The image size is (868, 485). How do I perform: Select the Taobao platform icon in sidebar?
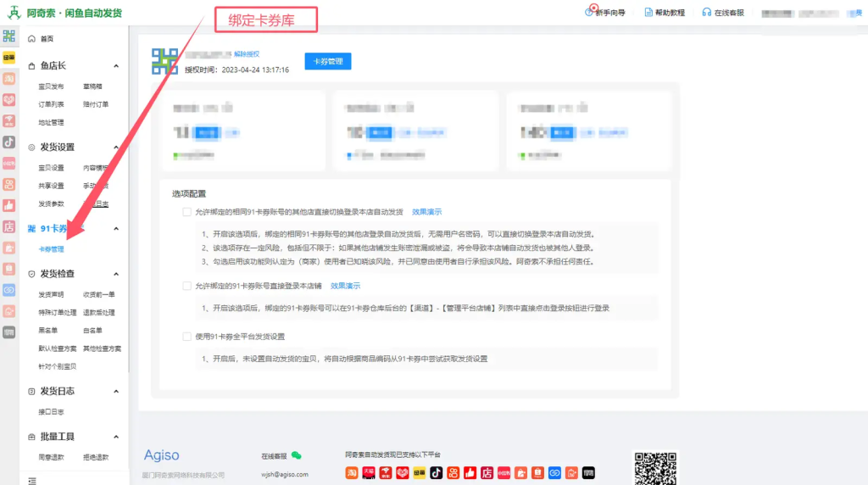pos(8,79)
